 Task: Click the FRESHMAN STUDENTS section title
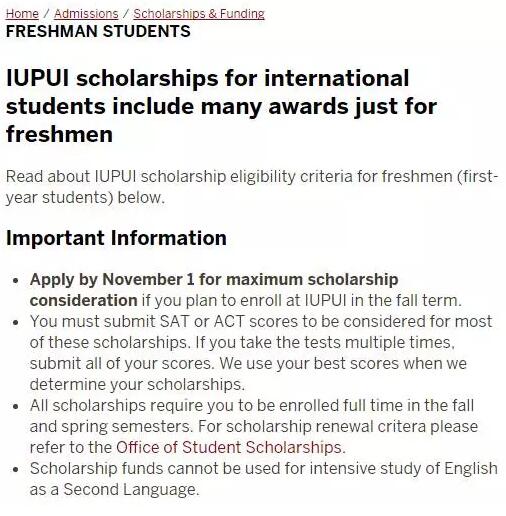[98, 31]
